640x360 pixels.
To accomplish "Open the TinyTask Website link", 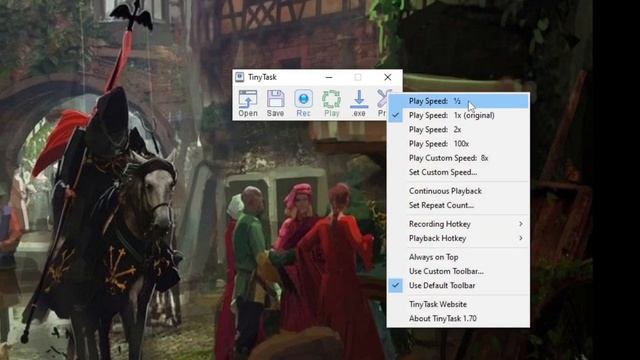I will (x=458, y=304).
